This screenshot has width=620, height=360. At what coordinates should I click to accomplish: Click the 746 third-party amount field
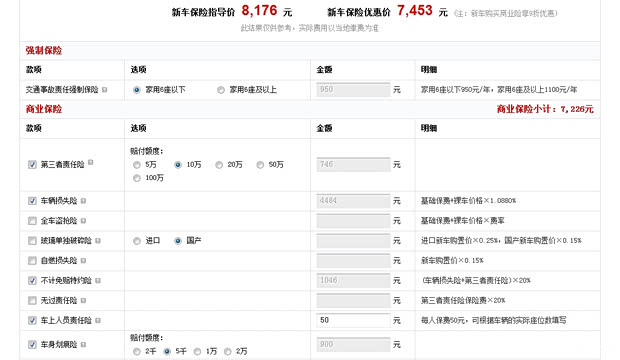(353, 164)
